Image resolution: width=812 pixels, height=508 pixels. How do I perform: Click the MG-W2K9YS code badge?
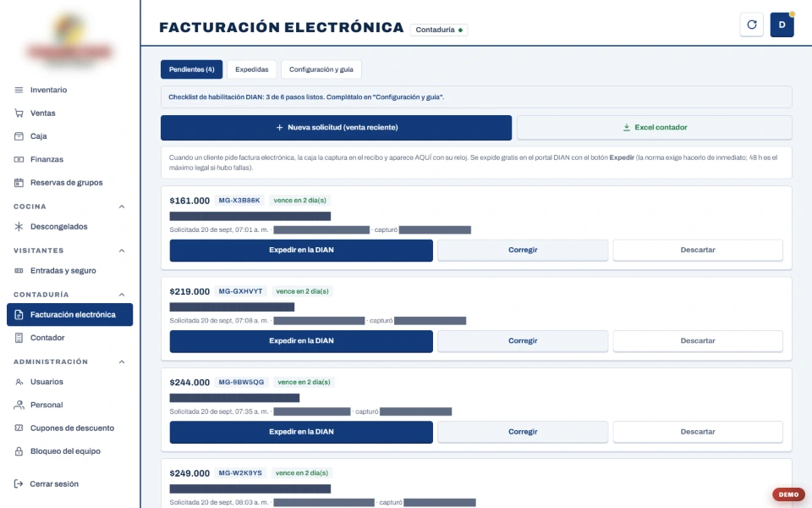coord(240,473)
